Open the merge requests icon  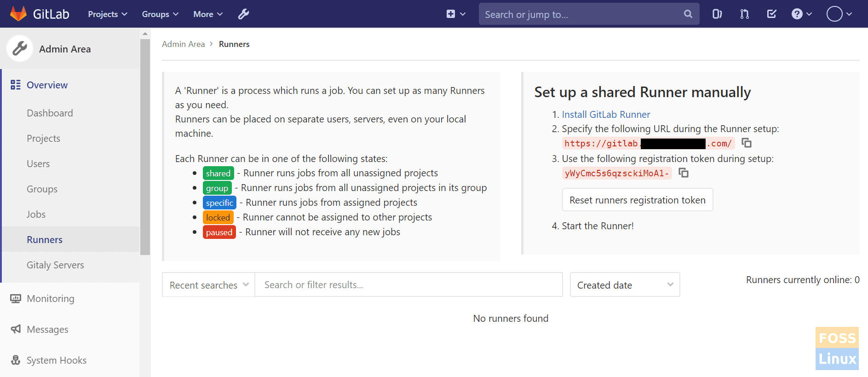click(744, 14)
